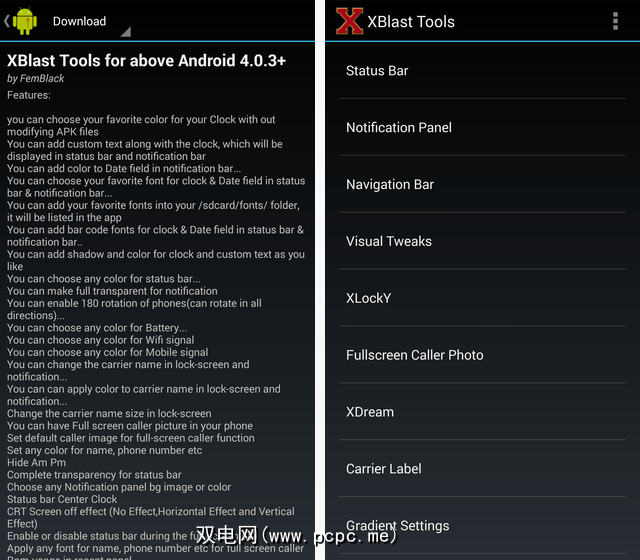Expand the Download spinner dropdown
Screen dimensions: 640x560
91,21
